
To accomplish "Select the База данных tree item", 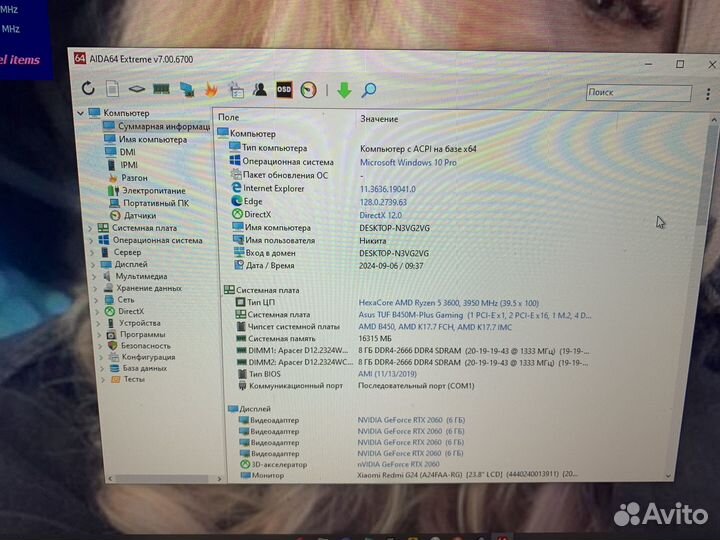I will (145, 368).
